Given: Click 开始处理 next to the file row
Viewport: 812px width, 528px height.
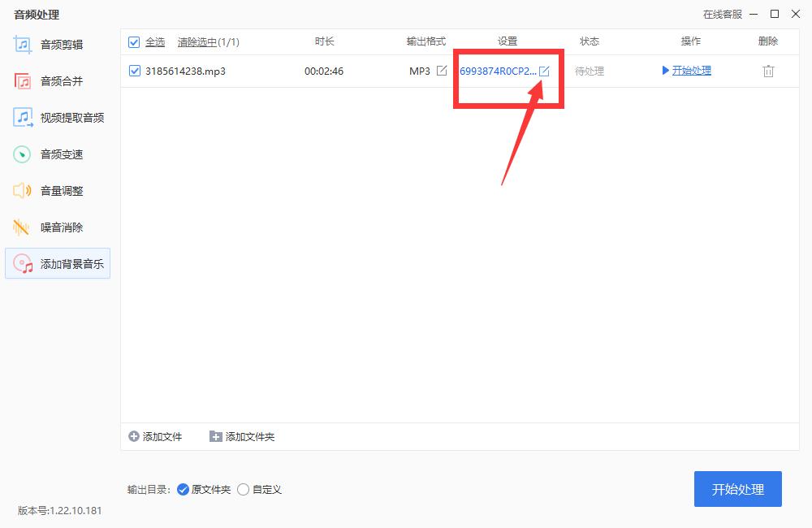Looking at the screenshot, I should tap(690, 71).
